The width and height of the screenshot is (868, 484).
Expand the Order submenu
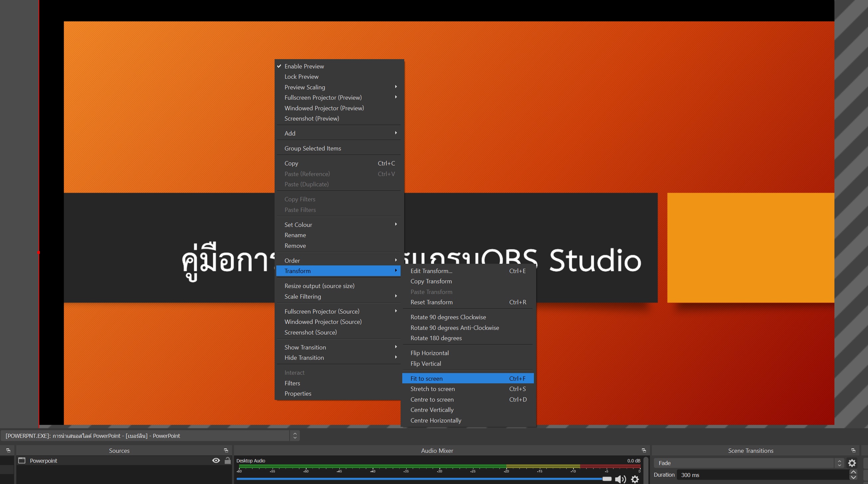point(338,261)
